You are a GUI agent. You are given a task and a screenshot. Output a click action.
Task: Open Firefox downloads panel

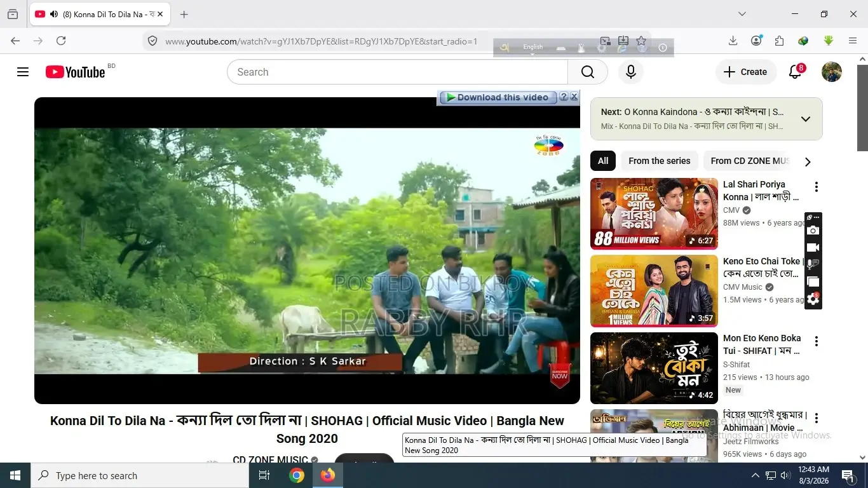733,41
